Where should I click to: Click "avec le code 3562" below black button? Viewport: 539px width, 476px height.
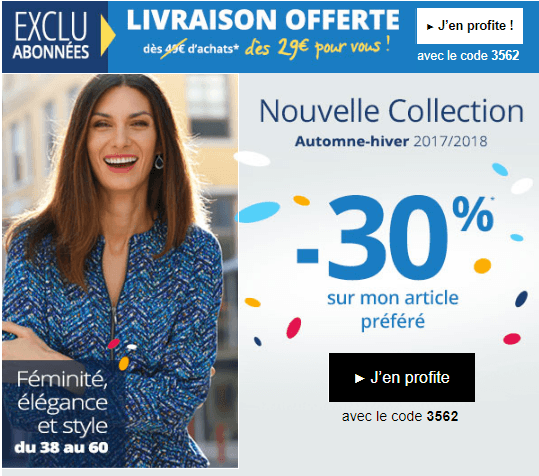400,416
